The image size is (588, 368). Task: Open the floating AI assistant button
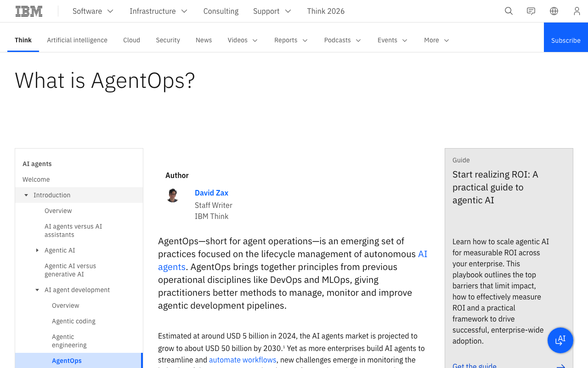click(560, 340)
